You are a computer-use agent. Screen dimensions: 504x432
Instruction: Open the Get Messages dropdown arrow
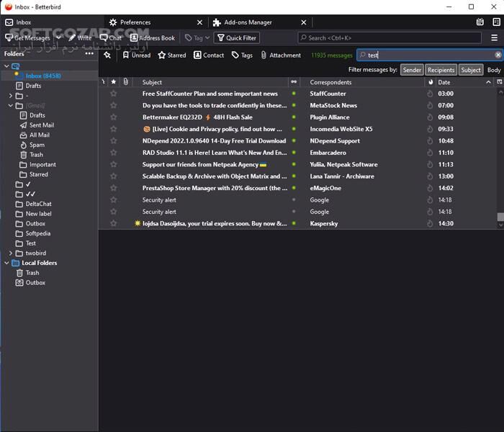pyautogui.click(x=58, y=37)
